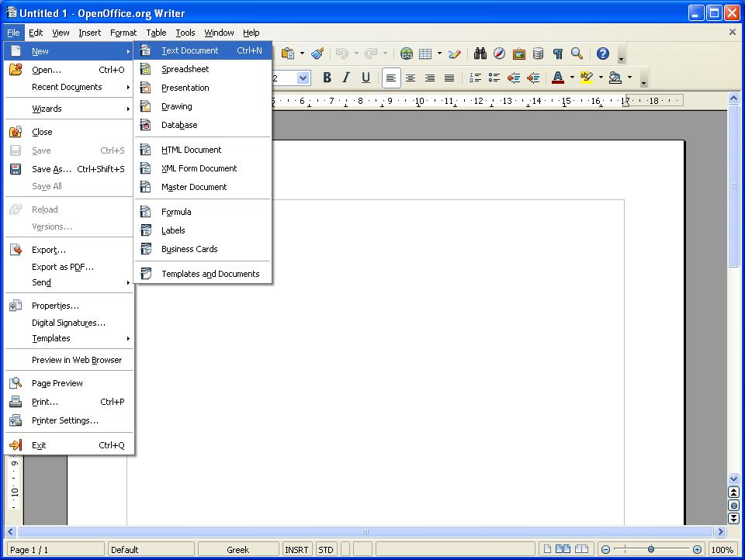Expand the Wizards submenu

[x=69, y=109]
